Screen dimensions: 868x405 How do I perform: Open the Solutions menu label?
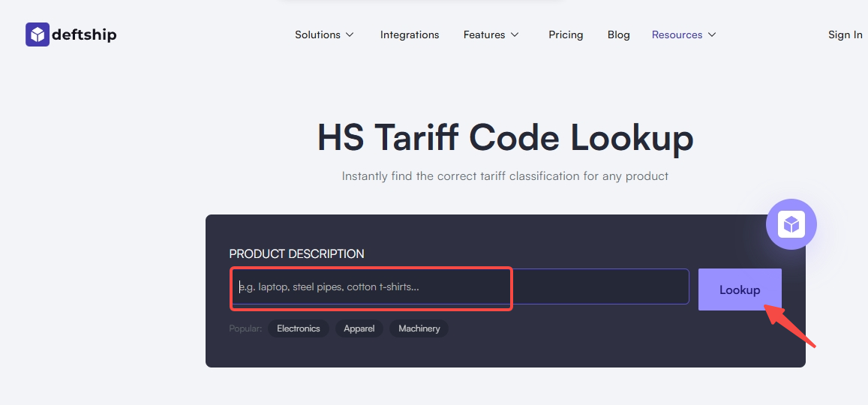point(317,34)
